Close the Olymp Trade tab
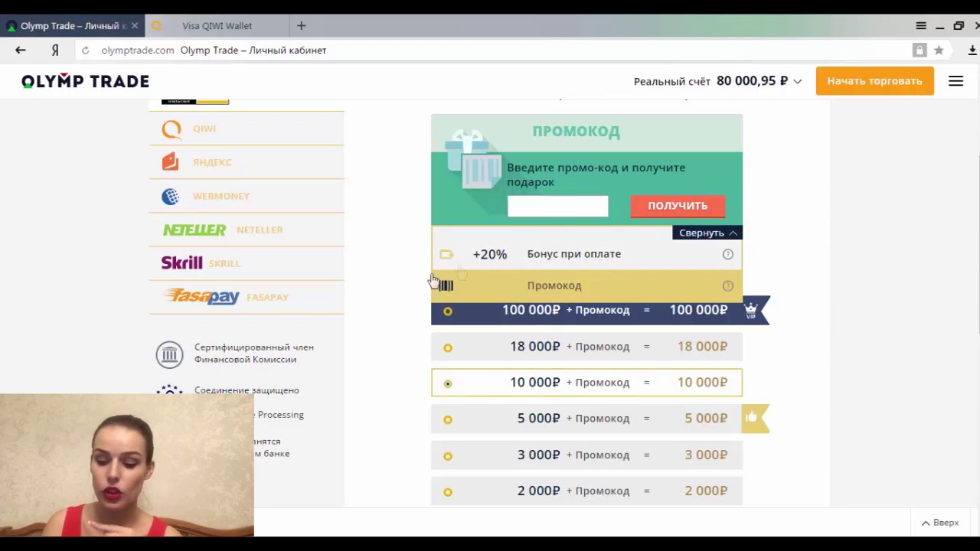This screenshot has width=980, height=551. (x=135, y=26)
